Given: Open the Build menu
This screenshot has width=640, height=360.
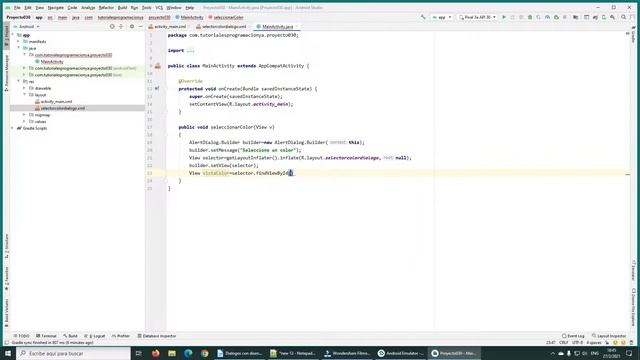Looking at the screenshot, I should pos(122,8).
